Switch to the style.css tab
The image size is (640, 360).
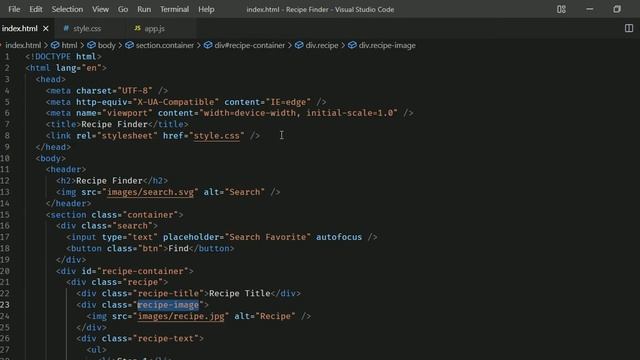coord(87,29)
